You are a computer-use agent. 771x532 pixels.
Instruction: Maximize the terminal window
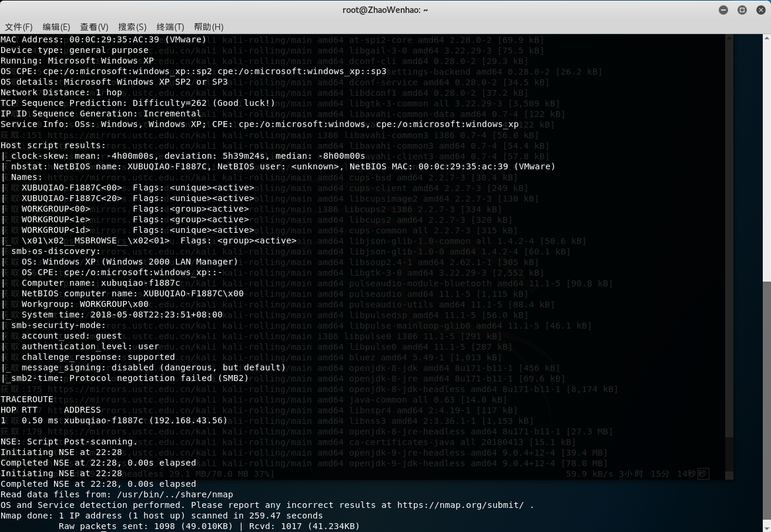(742, 10)
